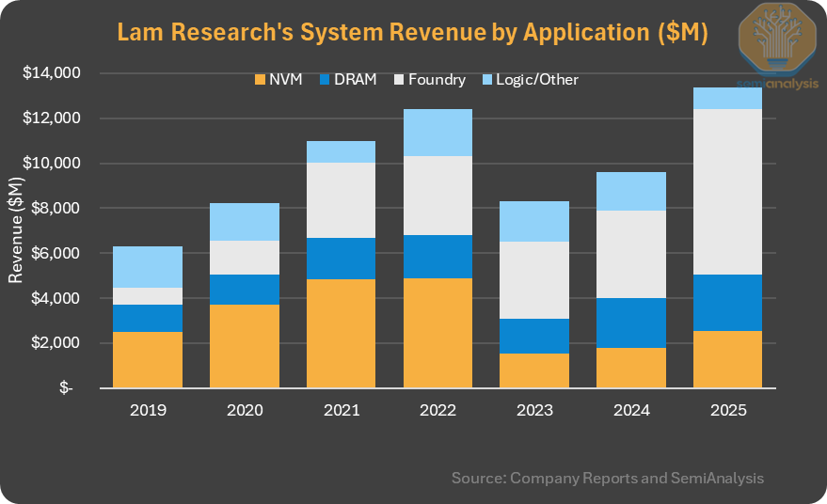Viewport: 827px width, 504px height.
Task: Click the blue DRAM legend swatch
Action: tap(328, 80)
